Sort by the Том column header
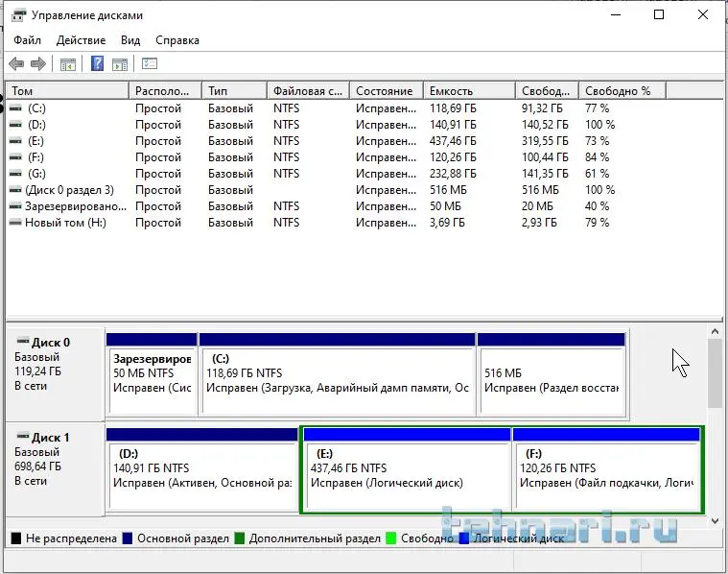The width and height of the screenshot is (728, 574). point(67,90)
